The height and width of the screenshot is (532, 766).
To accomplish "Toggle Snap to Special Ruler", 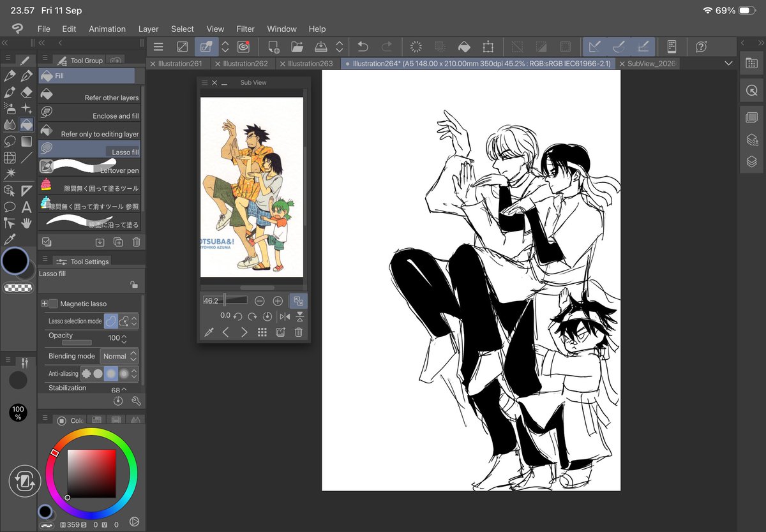I will click(619, 47).
